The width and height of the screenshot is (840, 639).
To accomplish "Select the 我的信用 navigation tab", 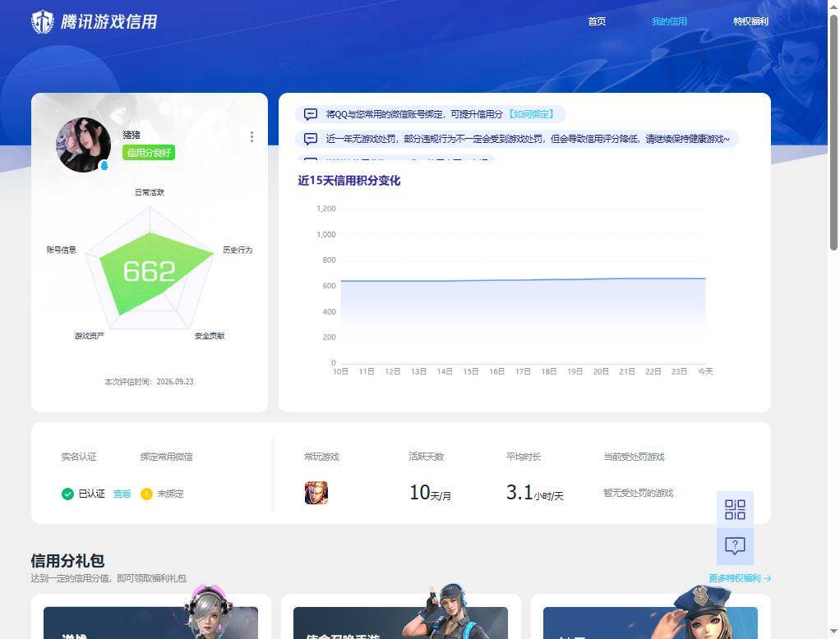I will pos(669,21).
